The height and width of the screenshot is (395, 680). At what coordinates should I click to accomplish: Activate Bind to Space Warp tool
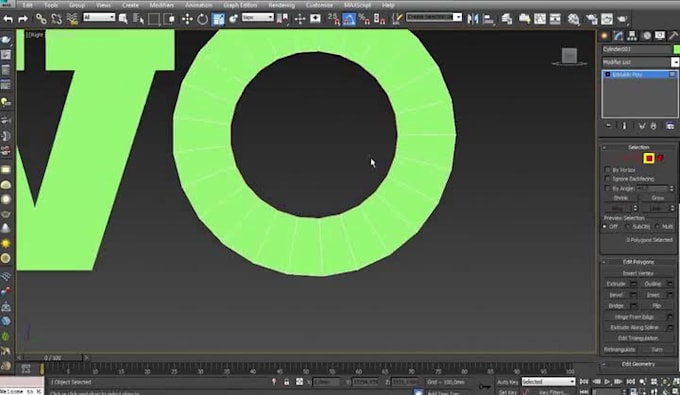pos(72,19)
